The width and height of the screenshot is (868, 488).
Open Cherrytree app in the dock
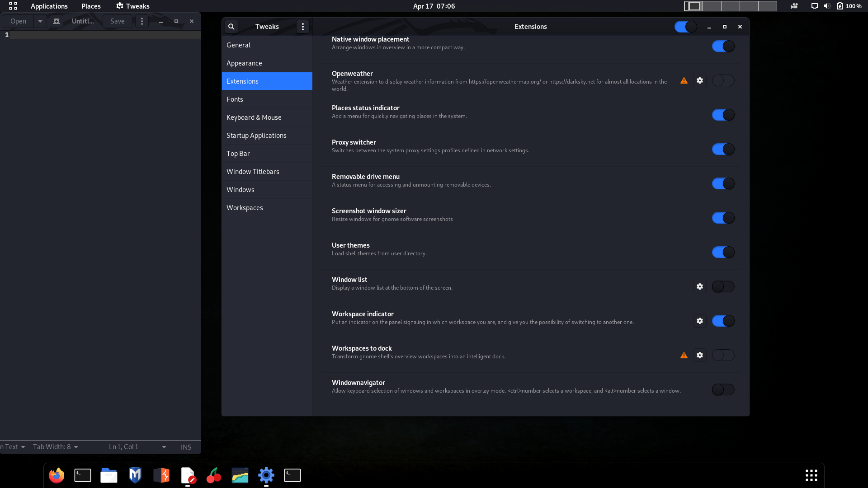[x=214, y=475]
